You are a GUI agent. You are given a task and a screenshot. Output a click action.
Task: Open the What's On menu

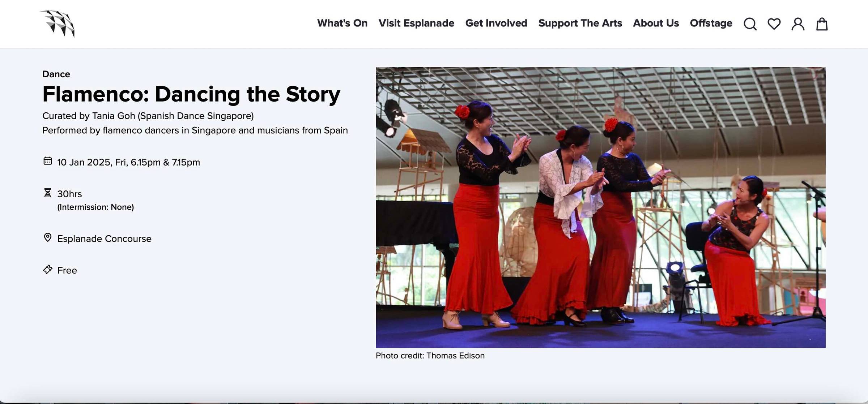click(x=342, y=23)
